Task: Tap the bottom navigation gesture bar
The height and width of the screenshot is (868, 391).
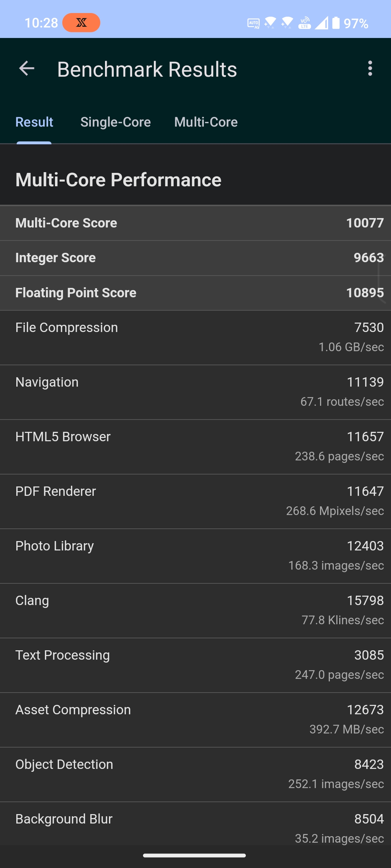Action: [194, 855]
